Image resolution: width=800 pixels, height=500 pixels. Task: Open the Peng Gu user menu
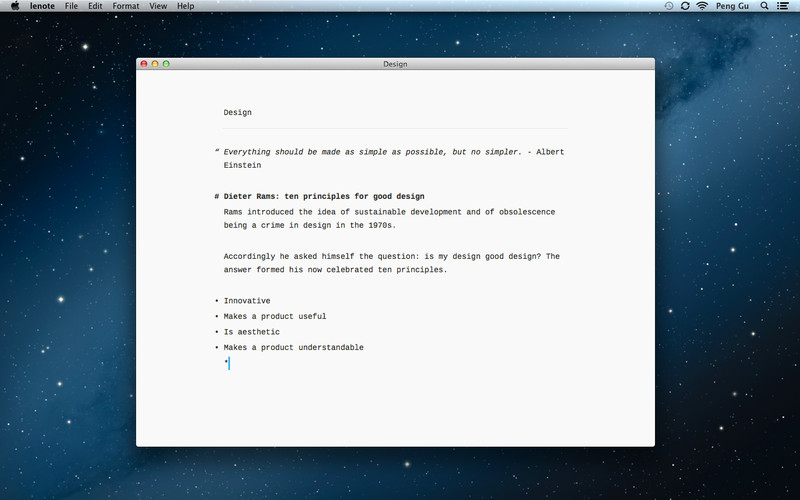[x=730, y=6]
